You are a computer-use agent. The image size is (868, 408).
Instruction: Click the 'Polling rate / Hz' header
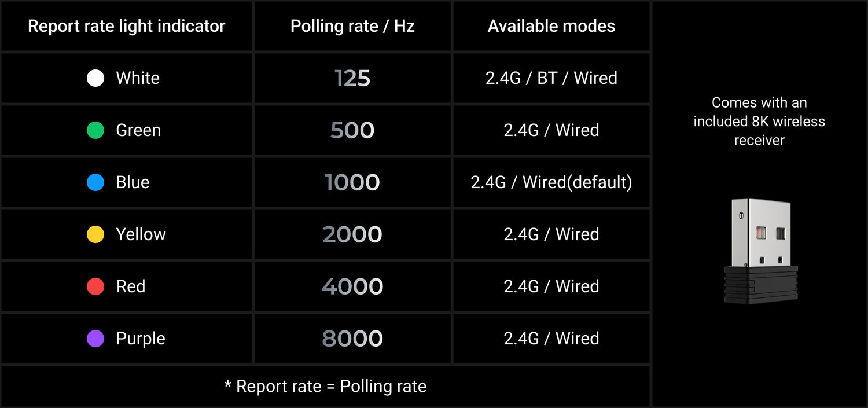pyautogui.click(x=352, y=26)
